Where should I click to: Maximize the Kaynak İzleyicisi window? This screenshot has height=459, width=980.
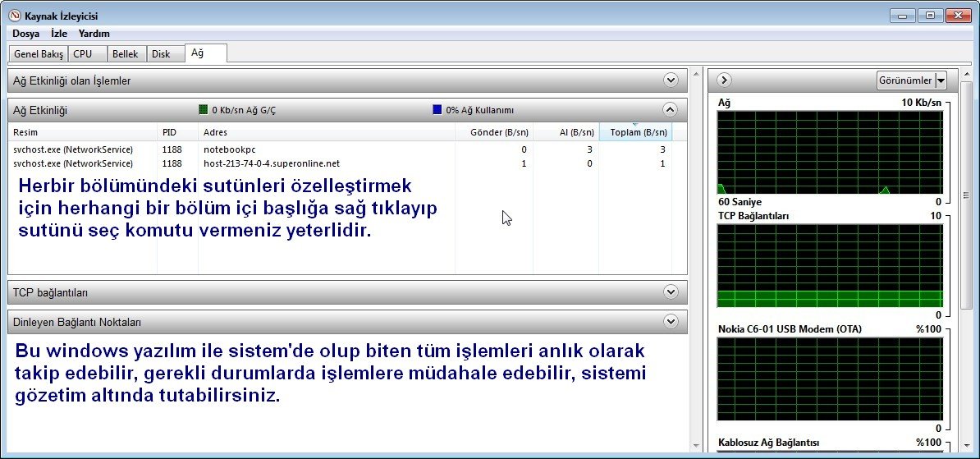click(x=929, y=16)
